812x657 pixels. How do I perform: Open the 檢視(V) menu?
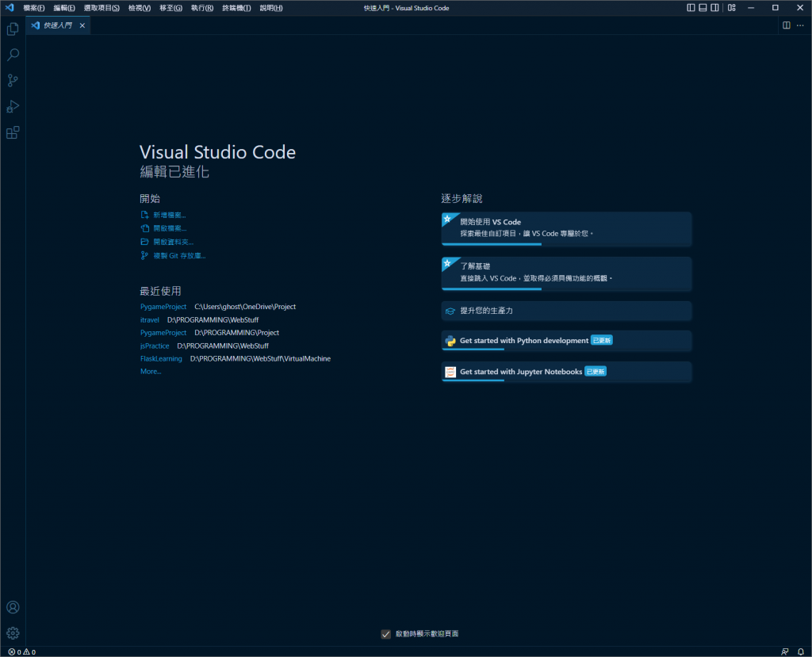coord(140,8)
